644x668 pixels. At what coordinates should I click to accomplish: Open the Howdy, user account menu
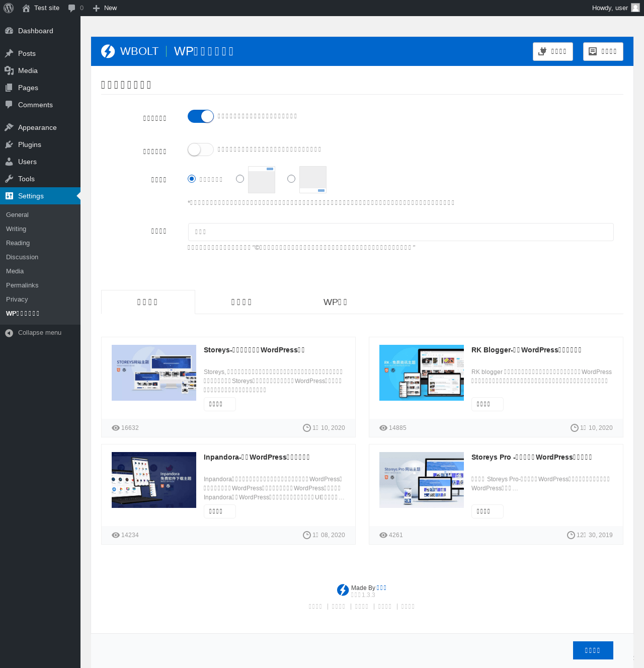[x=616, y=8]
